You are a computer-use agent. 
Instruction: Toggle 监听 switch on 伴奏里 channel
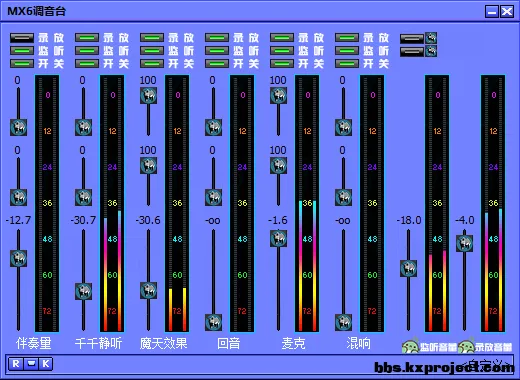22,51
